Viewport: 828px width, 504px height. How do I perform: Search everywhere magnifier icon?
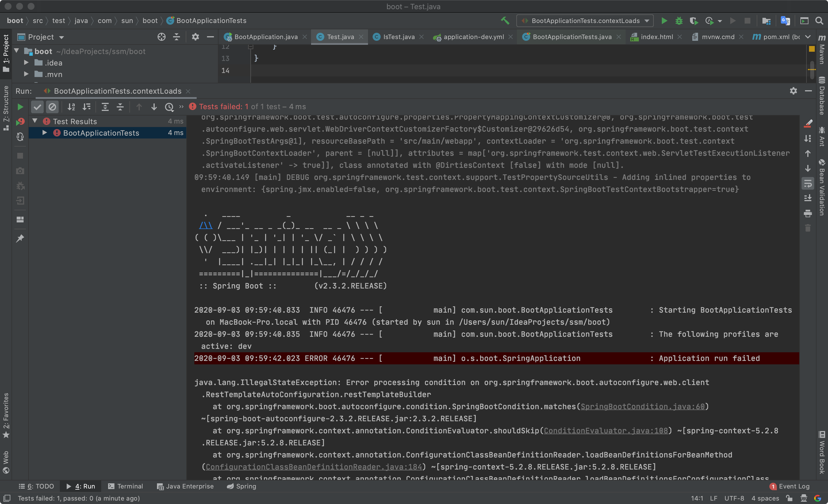(x=819, y=20)
